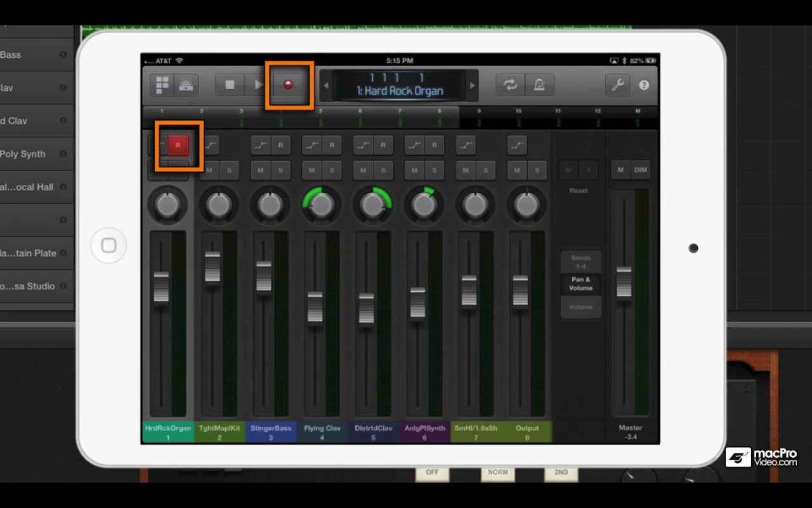
Task: Mute the TghtMaplKit channel
Action: coord(210,170)
